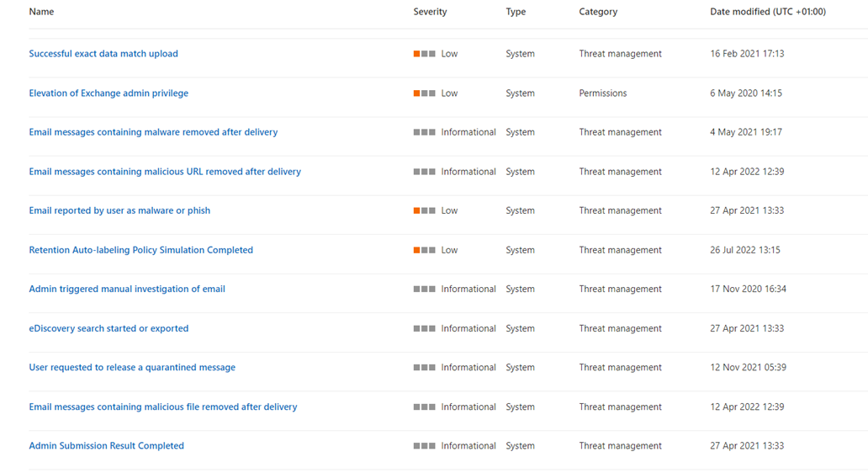Open Email reported by user as malware or phish
This screenshot has height=473, width=868.
click(x=119, y=210)
